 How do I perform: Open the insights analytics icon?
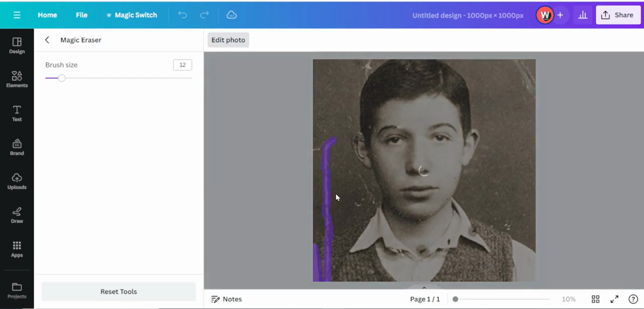[x=583, y=15]
